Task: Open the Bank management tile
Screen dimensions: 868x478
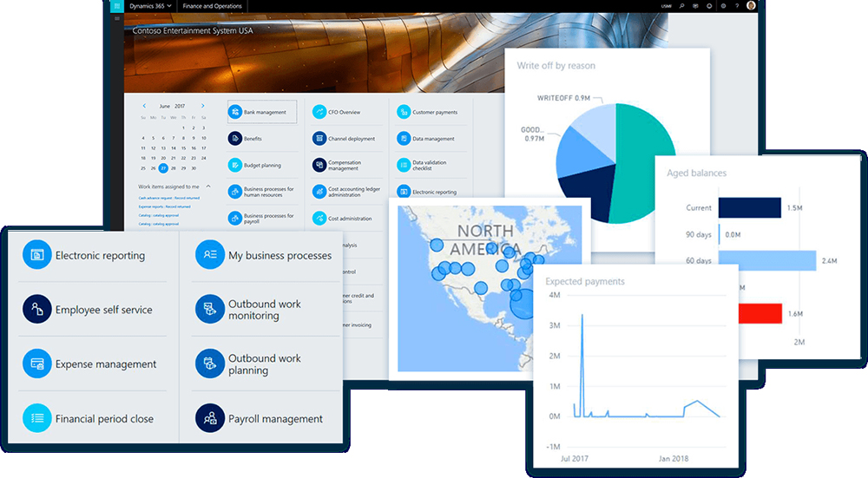Action: [262, 112]
